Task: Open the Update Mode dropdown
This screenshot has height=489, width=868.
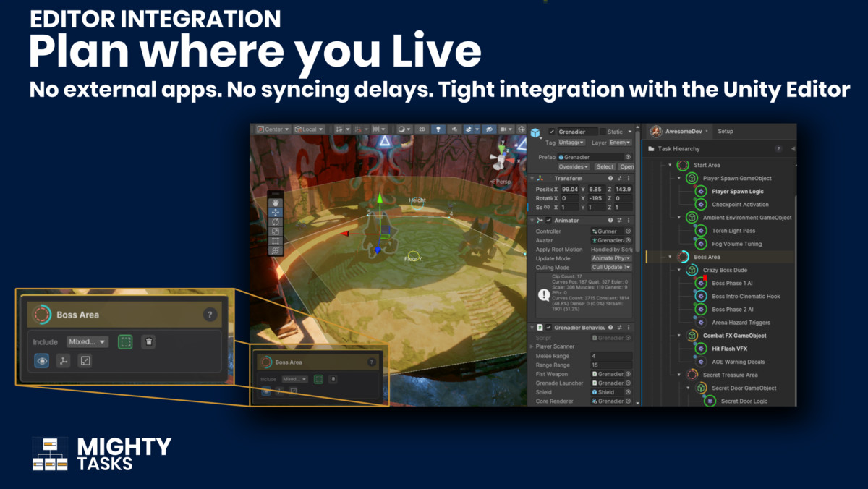Action: (x=611, y=258)
